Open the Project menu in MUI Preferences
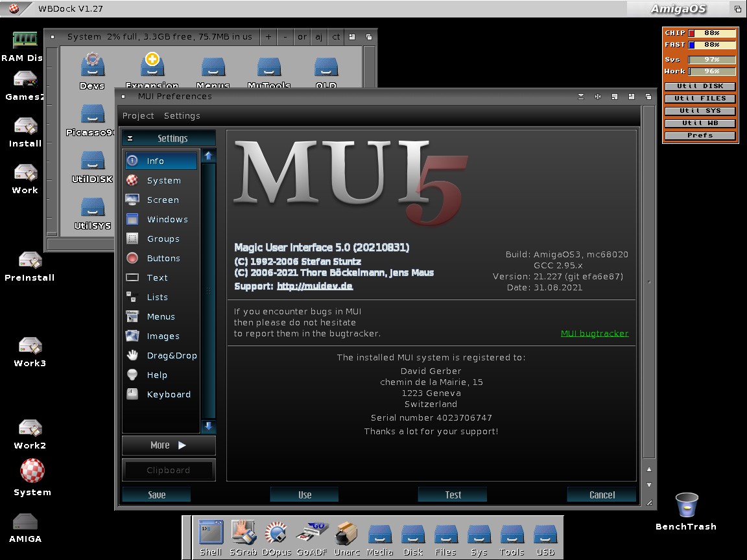 coord(138,116)
